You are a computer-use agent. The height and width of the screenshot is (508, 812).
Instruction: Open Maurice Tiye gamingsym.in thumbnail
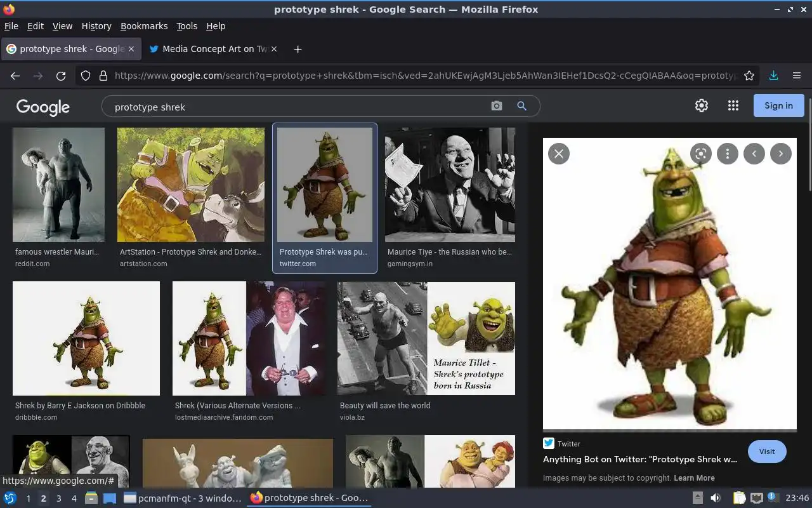[x=450, y=185]
